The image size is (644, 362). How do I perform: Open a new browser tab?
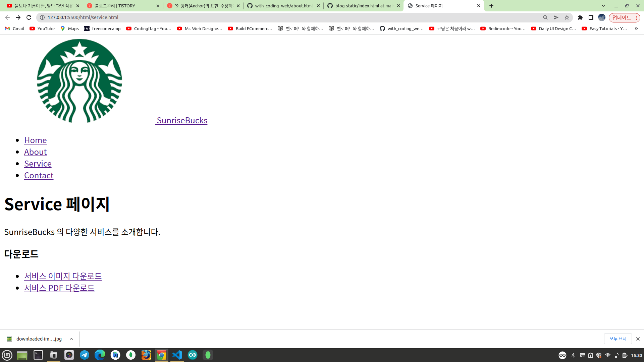click(x=491, y=6)
